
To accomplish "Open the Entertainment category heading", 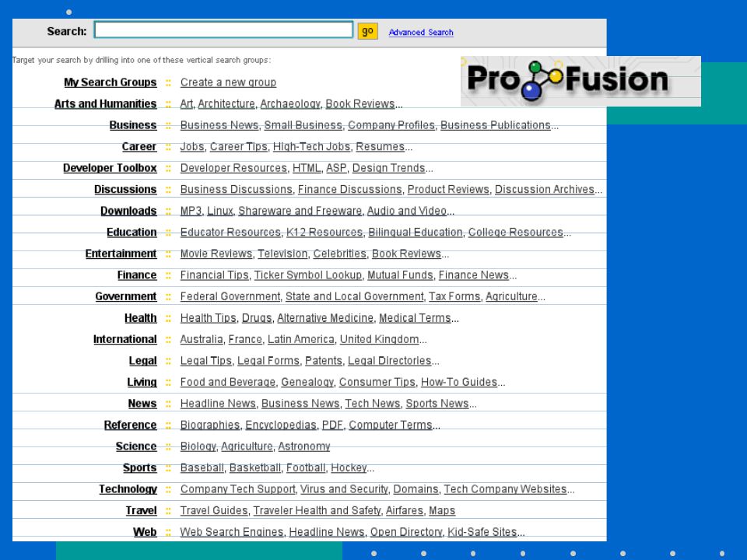I will click(x=121, y=254).
